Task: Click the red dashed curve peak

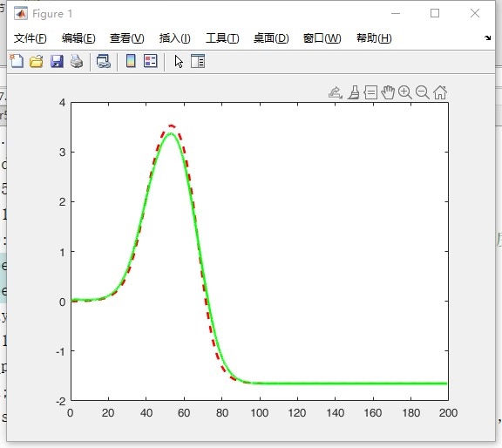Action: tap(171, 126)
